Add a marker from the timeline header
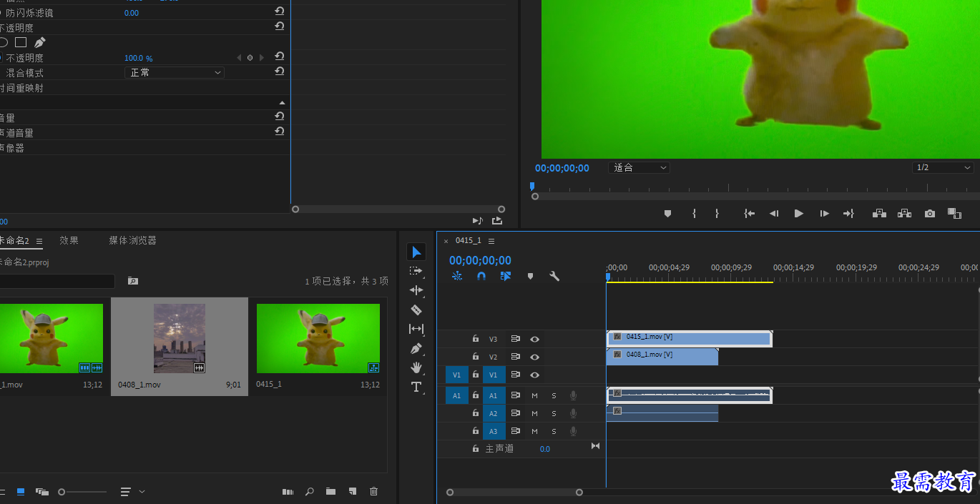The height and width of the screenshot is (504, 980). (530, 276)
